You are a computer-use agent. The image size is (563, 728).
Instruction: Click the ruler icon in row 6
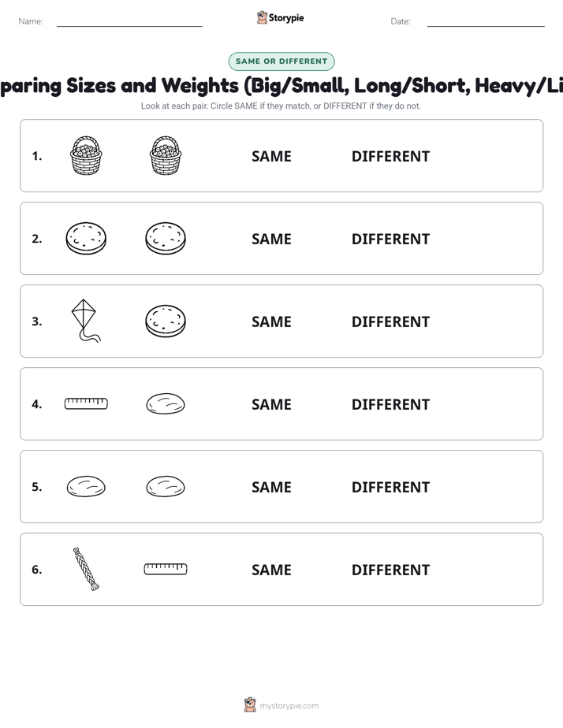[166, 569]
